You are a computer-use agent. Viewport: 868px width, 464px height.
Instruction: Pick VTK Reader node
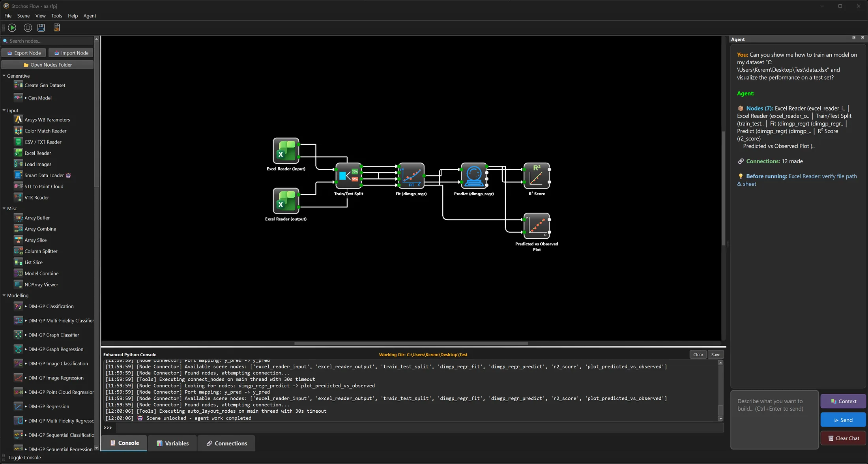pyautogui.click(x=37, y=198)
